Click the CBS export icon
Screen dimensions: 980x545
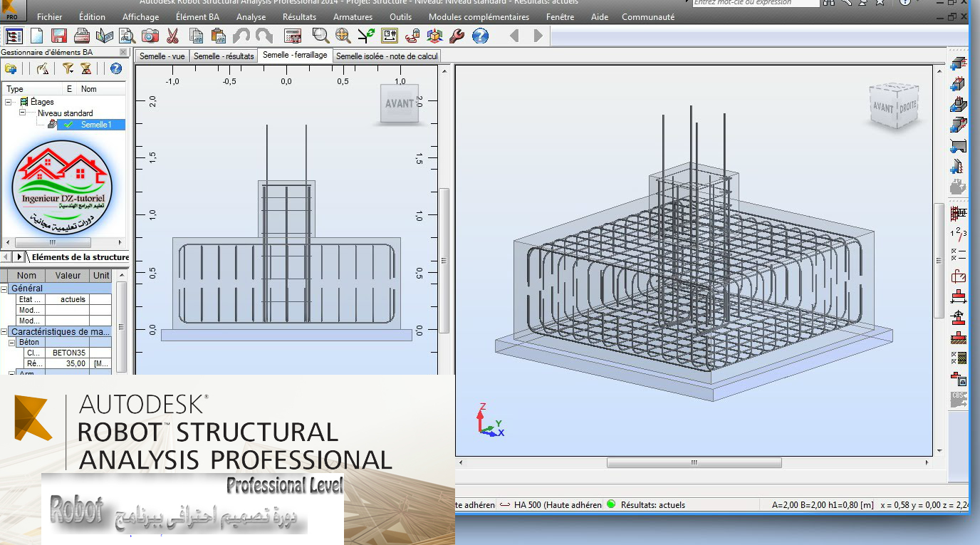pos(959,400)
